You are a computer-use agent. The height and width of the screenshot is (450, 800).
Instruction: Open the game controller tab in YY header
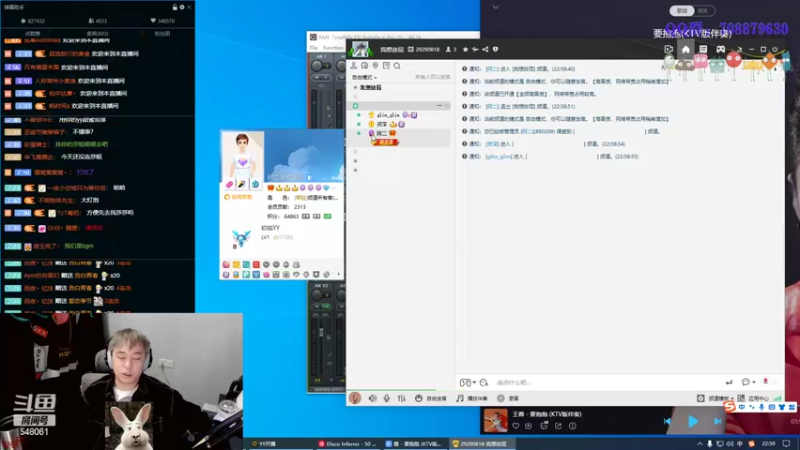[720, 49]
